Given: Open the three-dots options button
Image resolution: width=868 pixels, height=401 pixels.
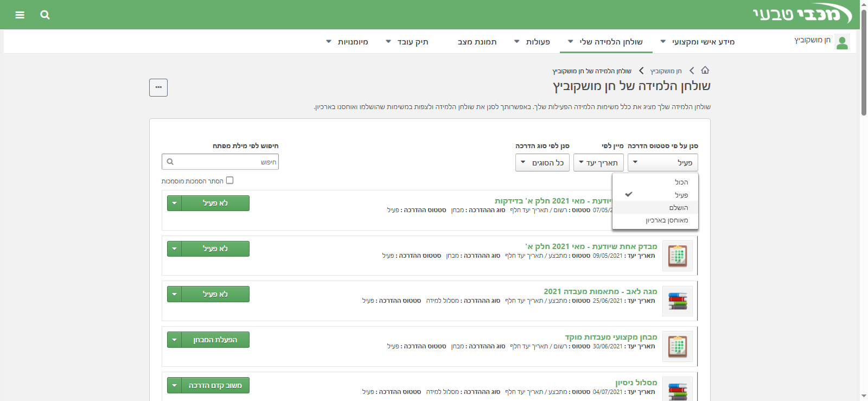Looking at the screenshot, I should click(158, 87).
